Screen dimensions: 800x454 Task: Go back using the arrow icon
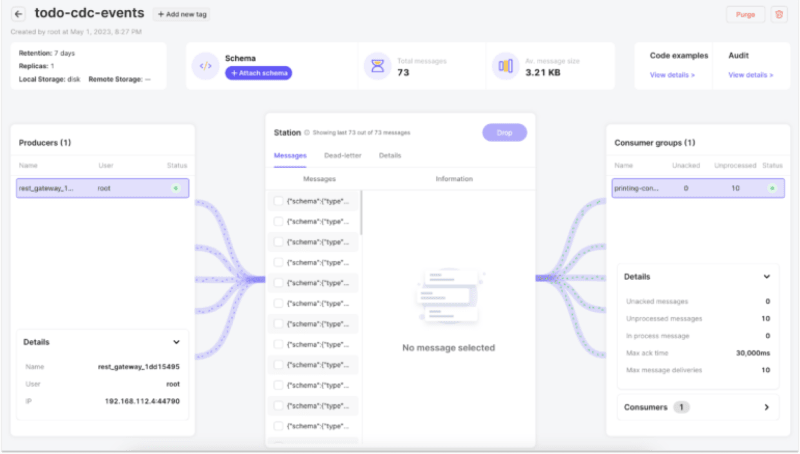pos(18,14)
